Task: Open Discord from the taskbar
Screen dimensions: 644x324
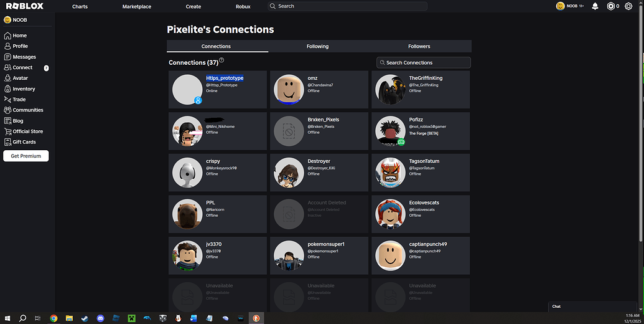Action: point(100,318)
